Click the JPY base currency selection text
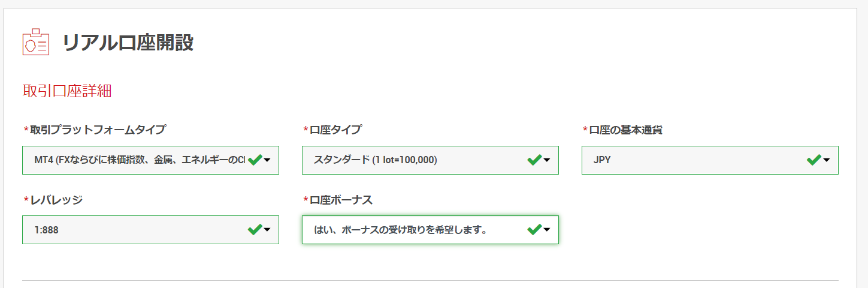The image size is (868, 288). [602, 160]
